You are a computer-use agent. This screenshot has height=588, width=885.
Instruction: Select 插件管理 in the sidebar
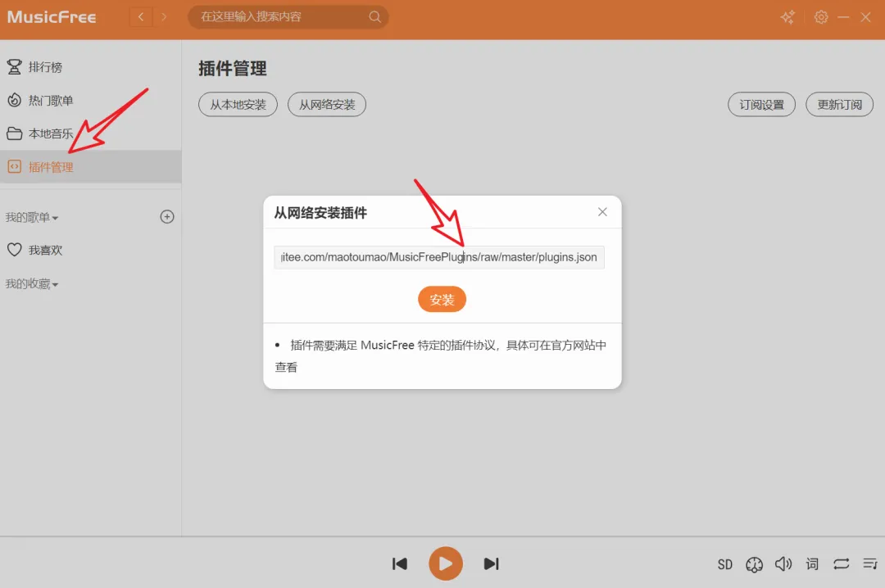(90, 167)
